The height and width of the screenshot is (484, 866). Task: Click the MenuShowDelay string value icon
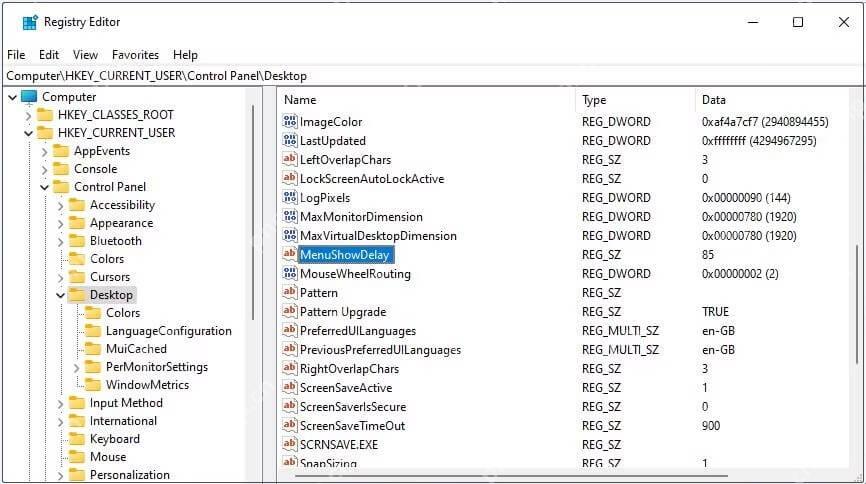point(290,254)
